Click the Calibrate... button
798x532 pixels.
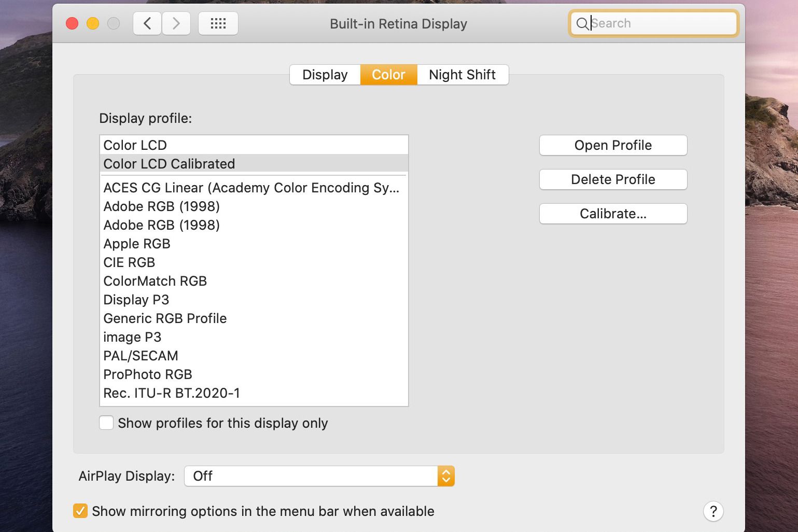613,214
